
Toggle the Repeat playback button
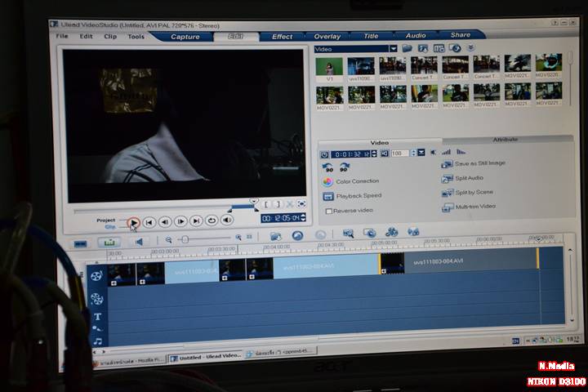tap(212, 221)
